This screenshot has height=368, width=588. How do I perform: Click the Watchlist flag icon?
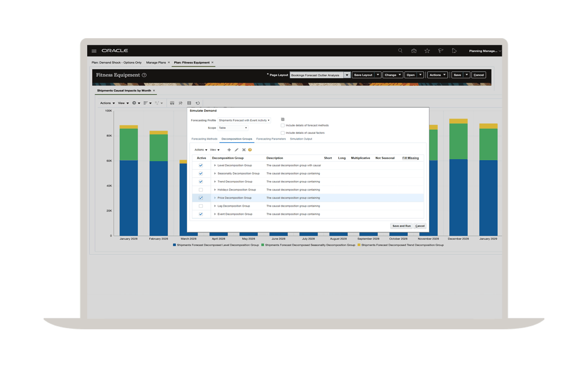[x=440, y=51]
